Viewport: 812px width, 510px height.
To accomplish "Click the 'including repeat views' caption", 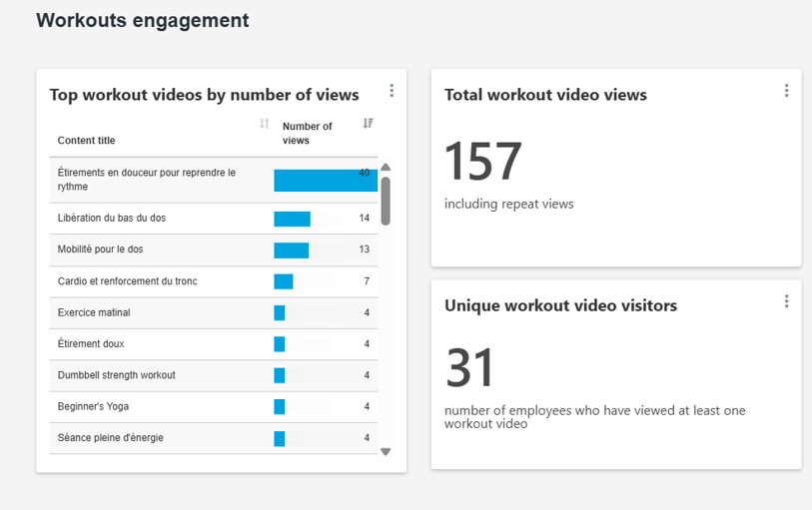I will 509,204.
